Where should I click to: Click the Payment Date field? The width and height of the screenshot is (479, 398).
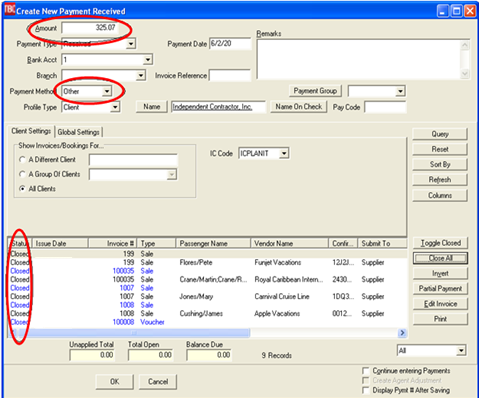coord(230,44)
